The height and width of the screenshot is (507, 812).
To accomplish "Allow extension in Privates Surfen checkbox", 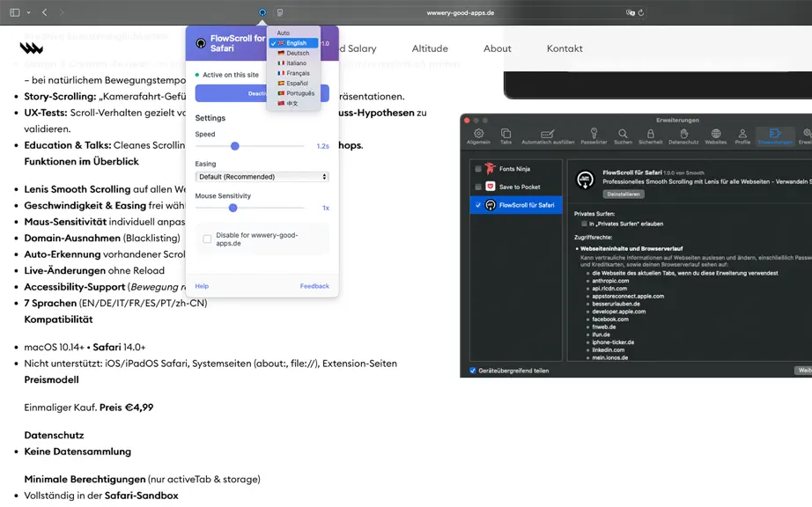I will (584, 224).
